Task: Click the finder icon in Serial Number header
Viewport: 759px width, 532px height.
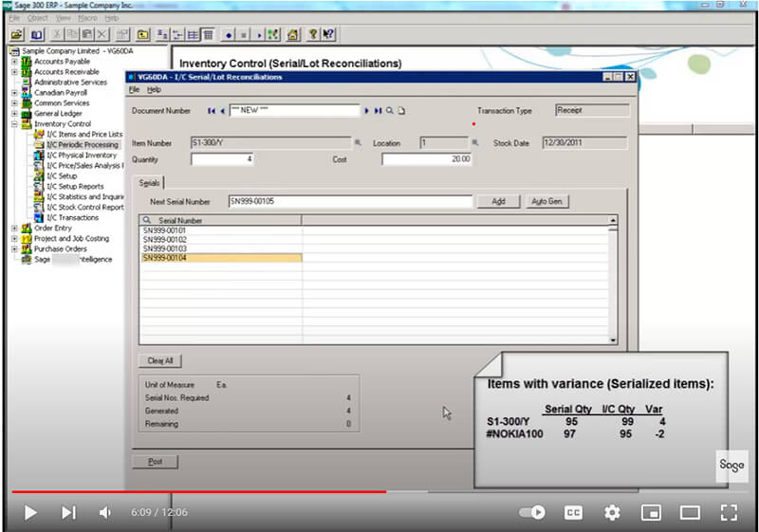Action: pyautogui.click(x=147, y=220)
